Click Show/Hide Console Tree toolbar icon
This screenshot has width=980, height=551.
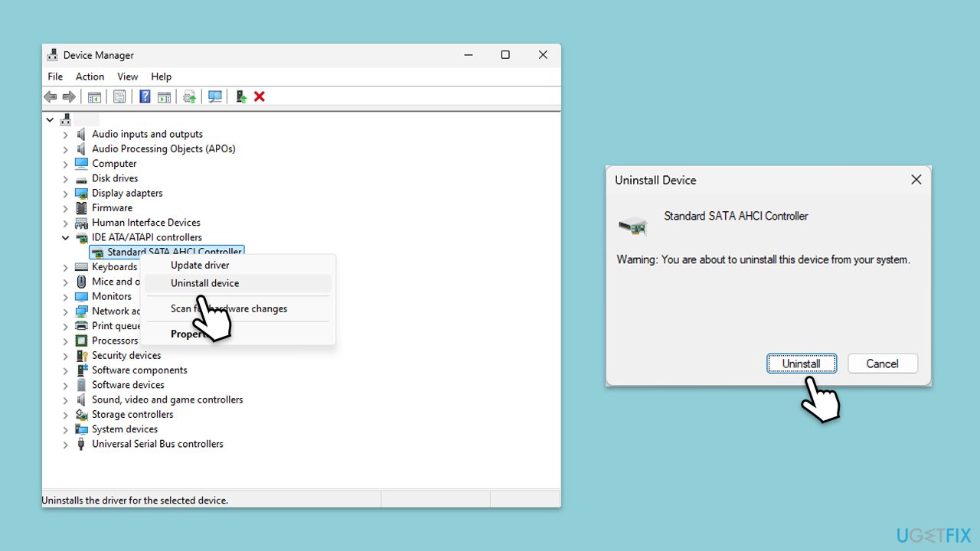(x=94, y=96)
